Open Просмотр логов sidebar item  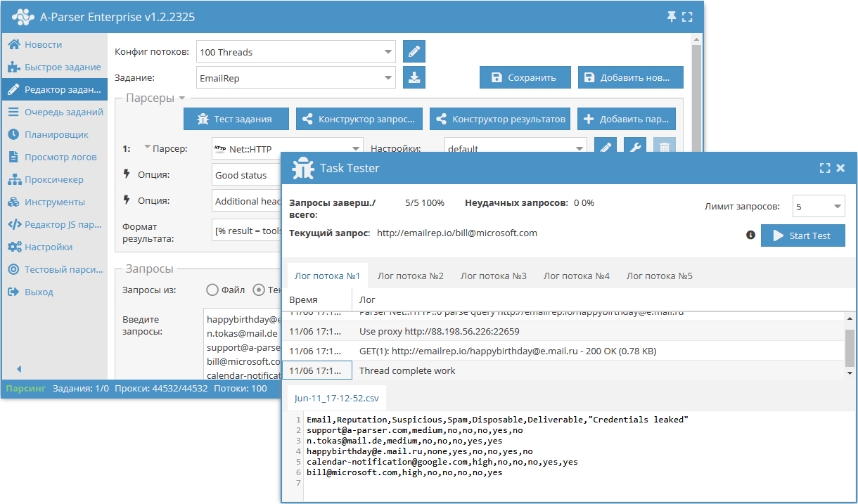tap(53, 157)
